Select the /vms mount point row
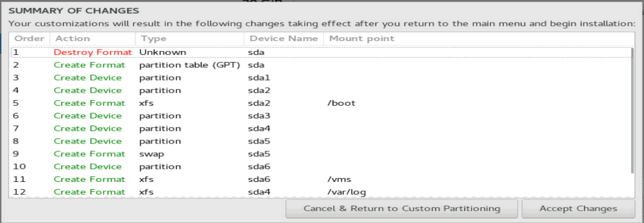Viewport: 644px width, 223px height. pyautogui.click(x=321, y=180)
